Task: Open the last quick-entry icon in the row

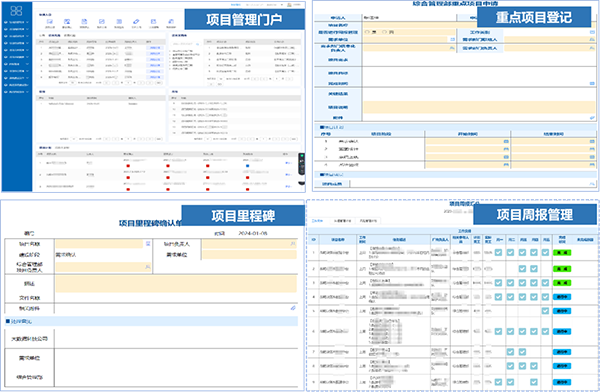Action: (x=171, y=21)
